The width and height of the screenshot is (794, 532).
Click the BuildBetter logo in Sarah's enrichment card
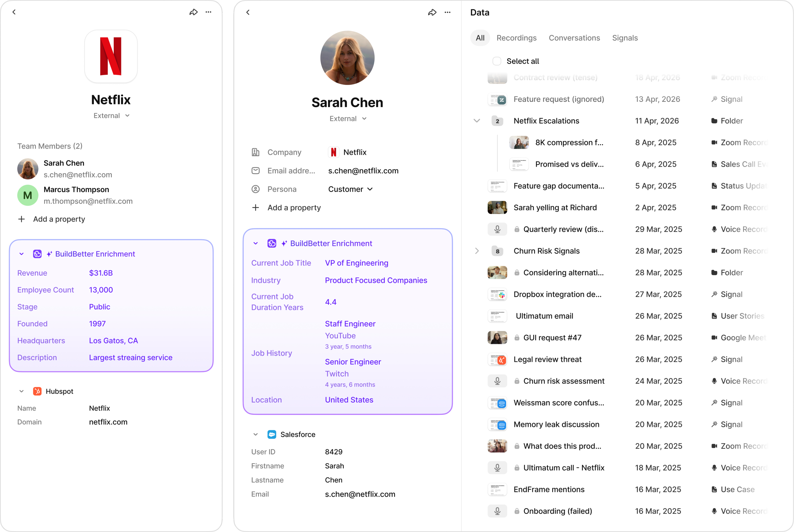(x=272, y=243)
